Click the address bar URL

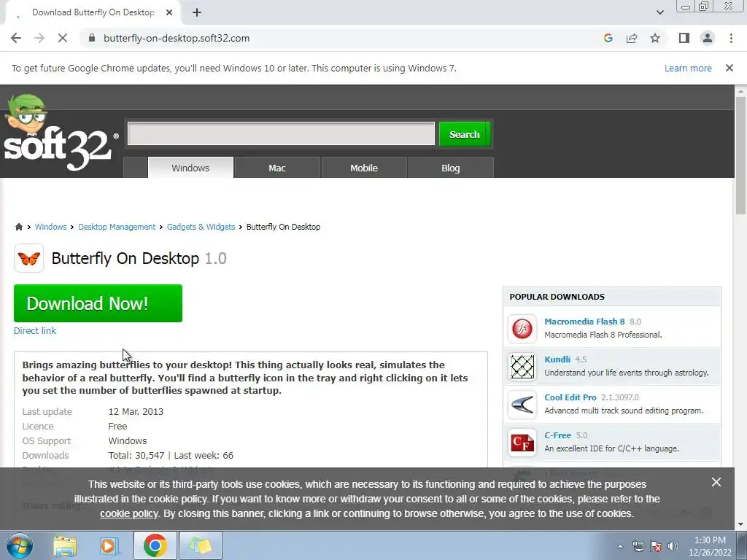coord(177,38)
